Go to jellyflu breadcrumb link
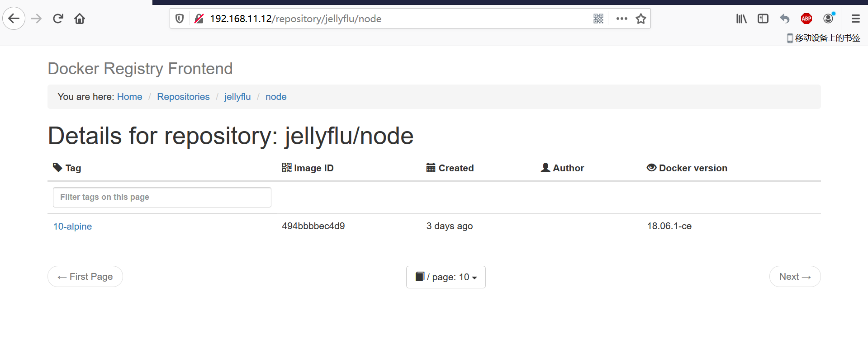Image resolution: width=868 pixels, height=339 pixels. coord(237,97)
